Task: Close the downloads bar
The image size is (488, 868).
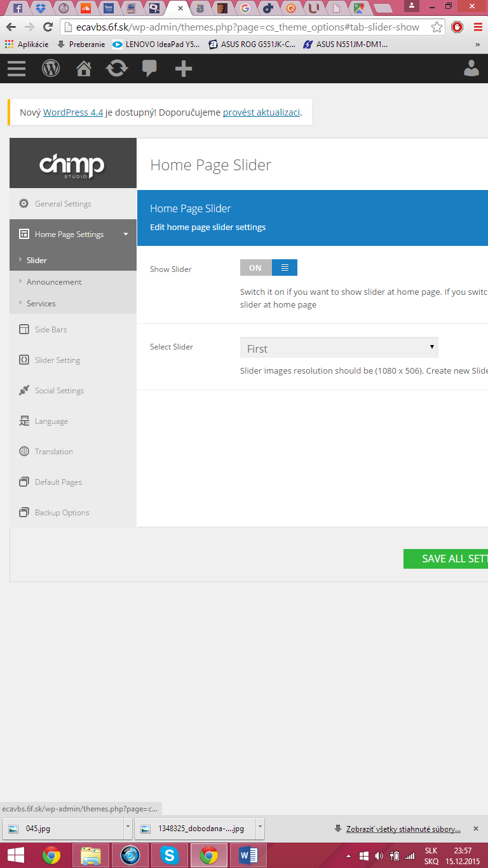Action: click(x=475, y=829)
